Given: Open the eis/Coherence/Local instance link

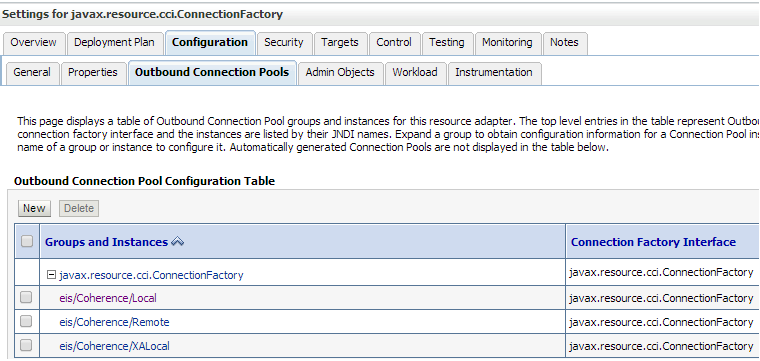Looking at the screenshot, I should (108, 298).
